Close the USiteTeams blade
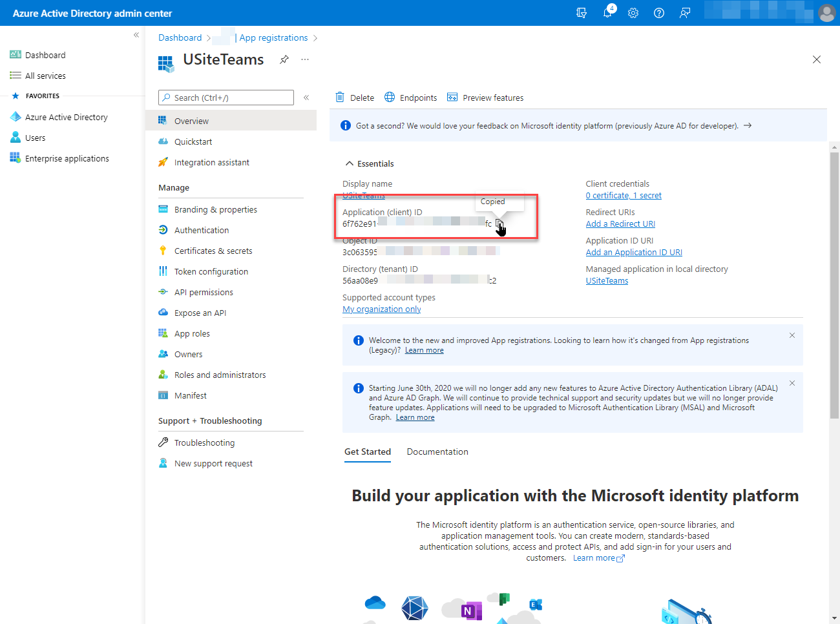This screenshot has height=624, width=840. click(817, 59)
